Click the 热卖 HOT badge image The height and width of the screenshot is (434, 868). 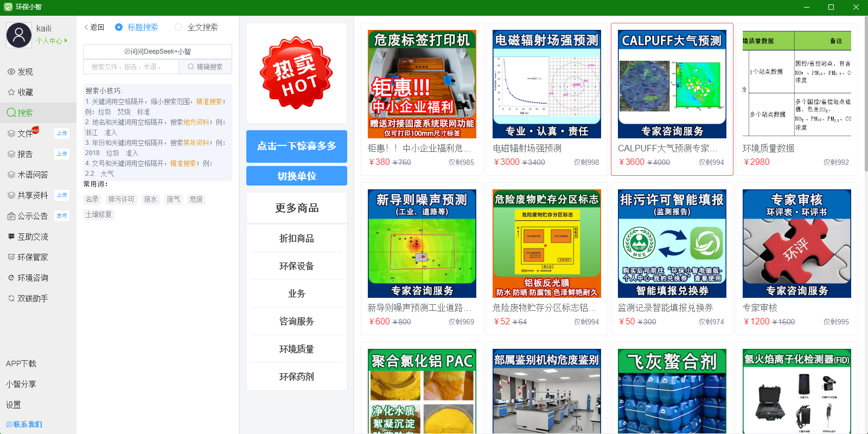click(296, 73)
